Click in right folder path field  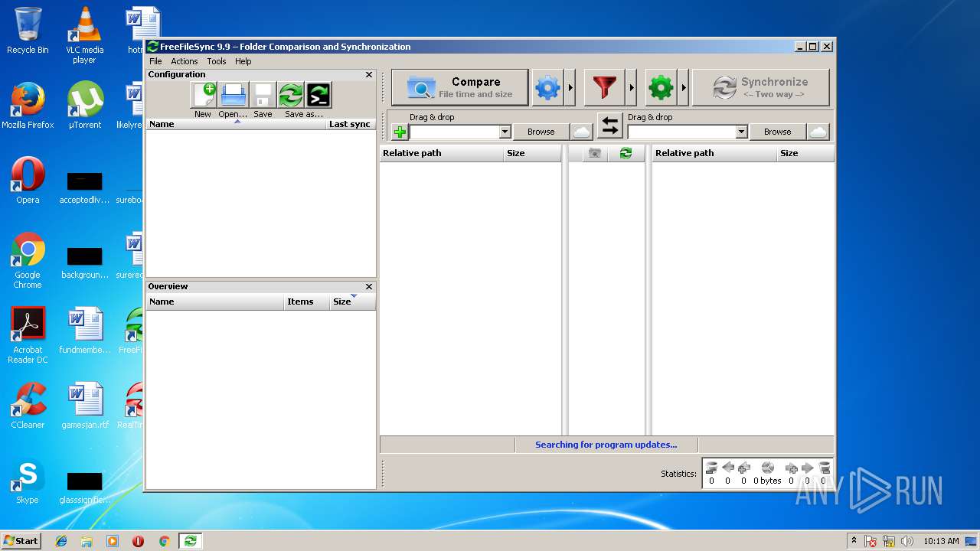click(x=682, y=132)
